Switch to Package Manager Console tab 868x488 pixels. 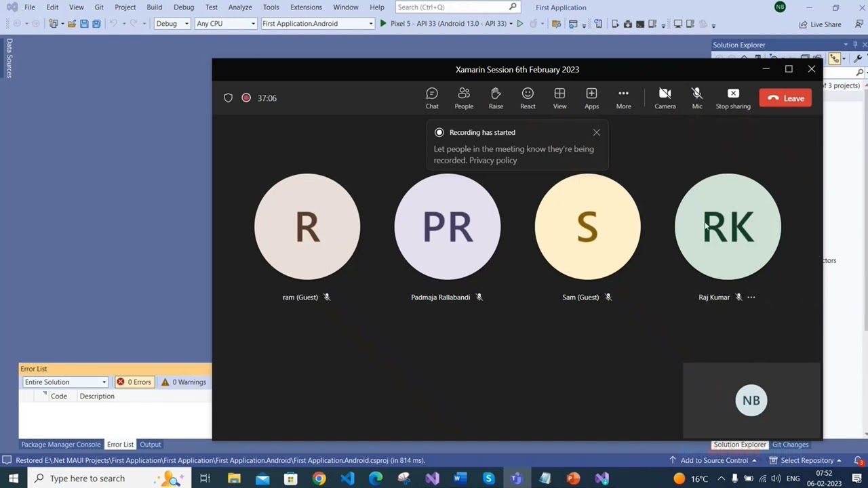(x=60, y=445)
